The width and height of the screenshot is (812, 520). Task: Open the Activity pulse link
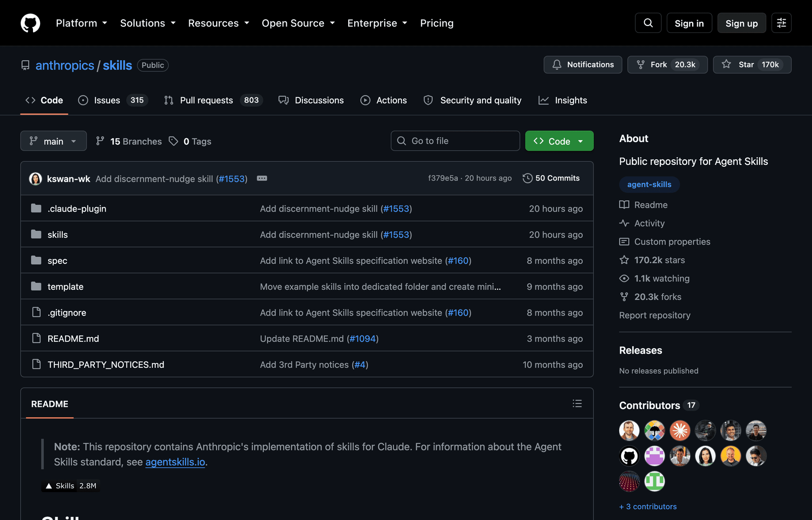(x=642, y=223)
